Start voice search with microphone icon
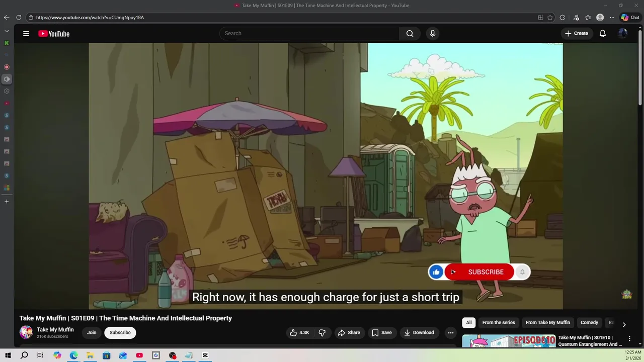The width and height of the screenshot is (644, 362). click(432, 34)
